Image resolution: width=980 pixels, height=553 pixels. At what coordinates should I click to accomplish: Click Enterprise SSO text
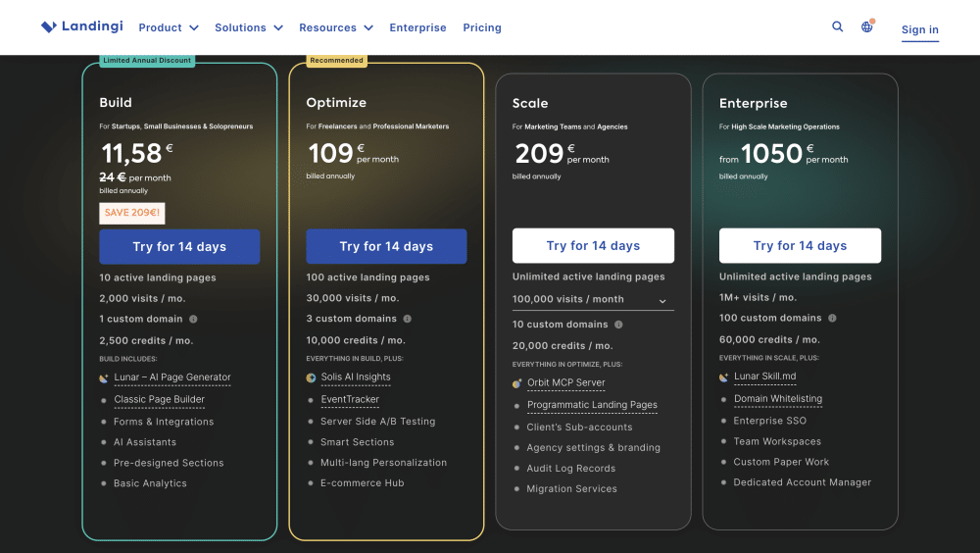click(x=770, y=421)
